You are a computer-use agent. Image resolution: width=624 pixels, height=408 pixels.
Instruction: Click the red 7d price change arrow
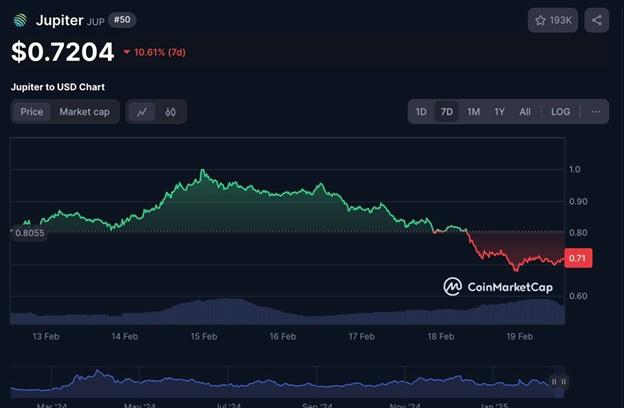(x=127, y=52)
